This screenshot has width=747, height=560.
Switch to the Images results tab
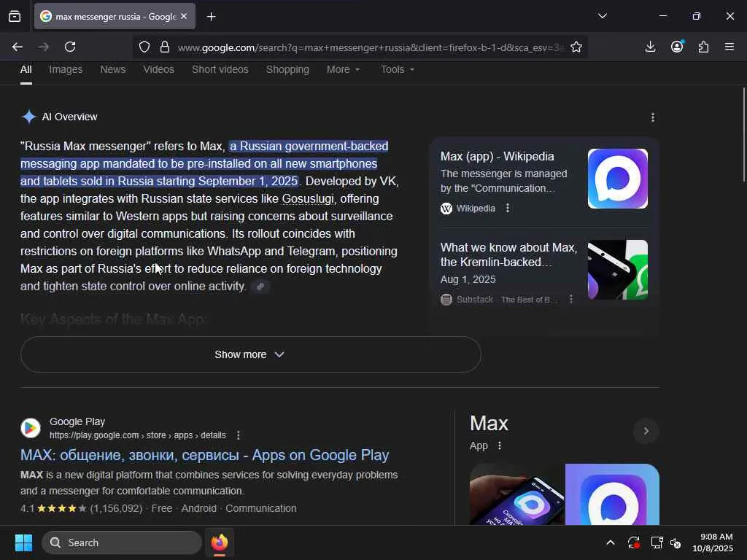(x=66, y=69)
